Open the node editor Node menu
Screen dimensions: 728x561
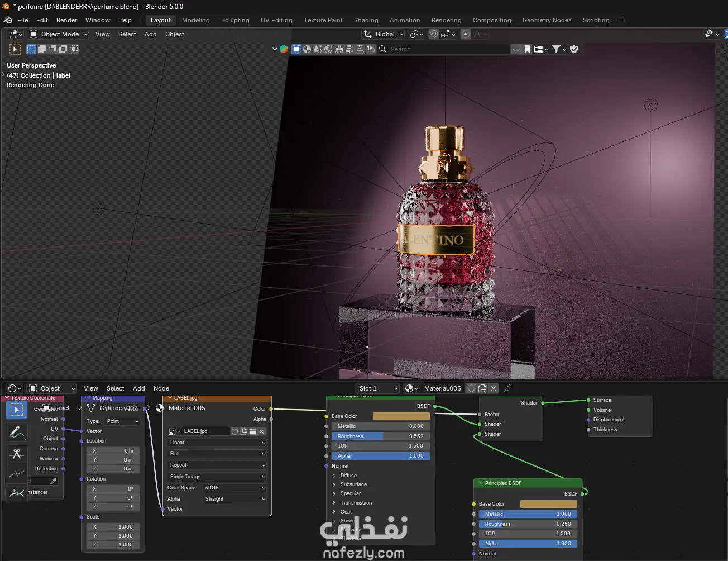161,388
